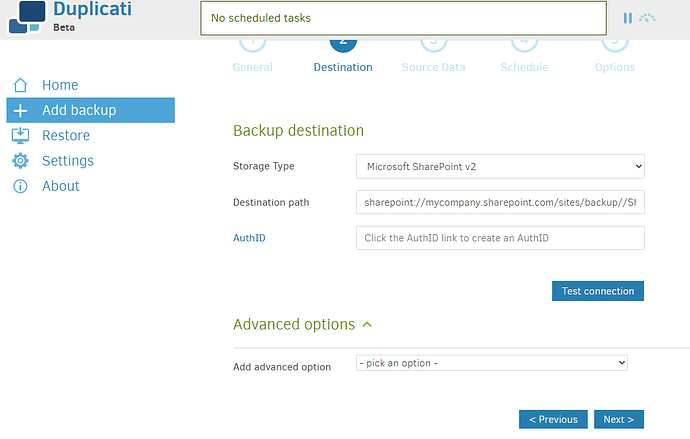This screenshot has width=690, height=439.
Task: Click the Settings gear icon
Action: coord(20,161)
